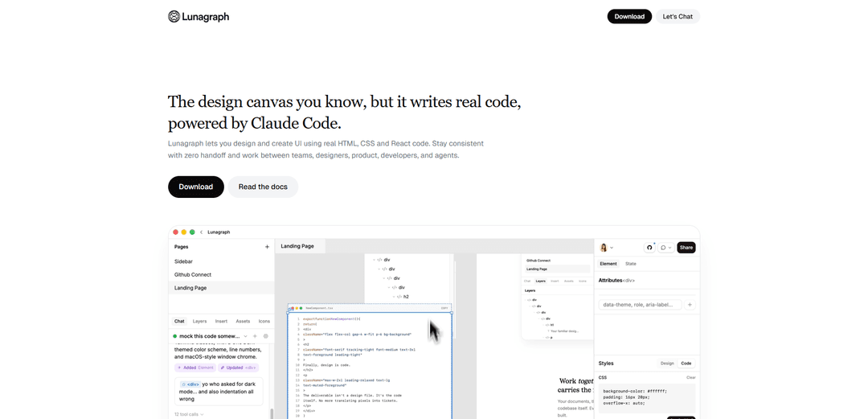The height and width of the screenshot is (419, 868).
Task: Expand the 12 tool calls section
Action: point(189,414)
